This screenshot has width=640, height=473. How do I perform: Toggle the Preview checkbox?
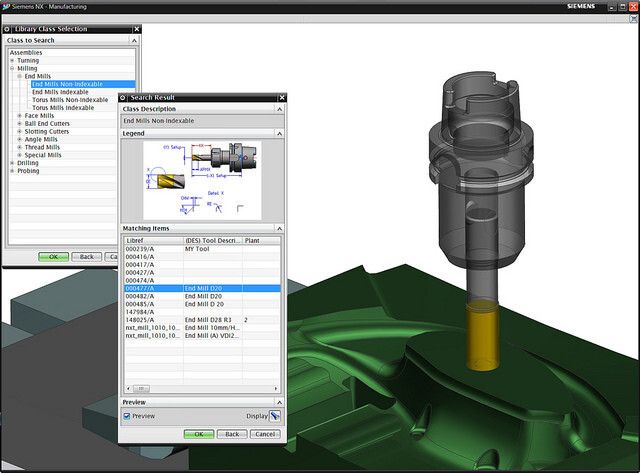click(127, 416)
